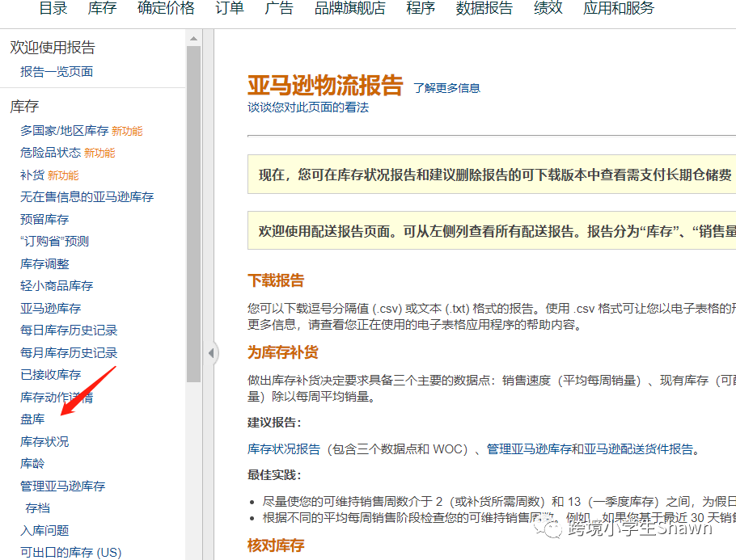Open the 库存动作详情 report

pos(57,398)
